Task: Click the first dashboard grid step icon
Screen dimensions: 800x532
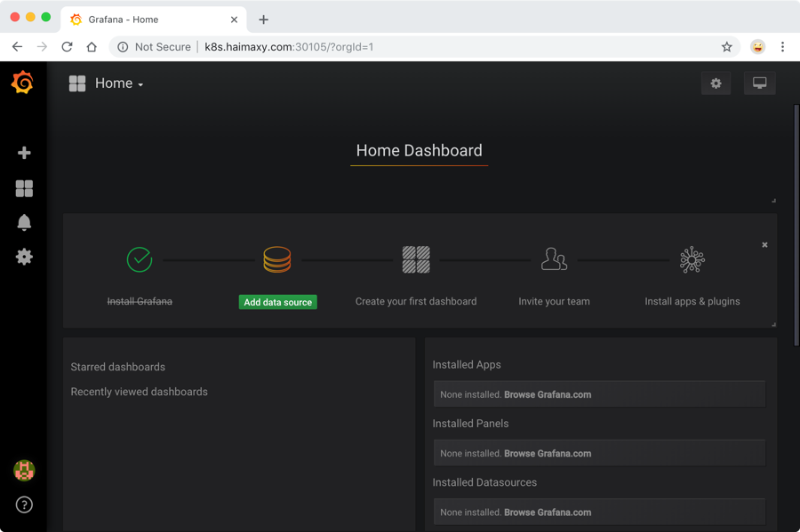Action: point(416,259)
